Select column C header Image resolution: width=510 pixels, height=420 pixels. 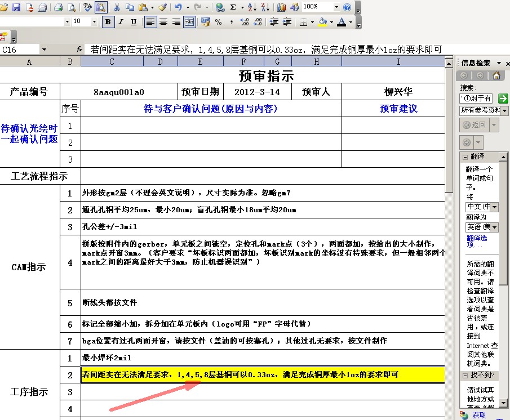[112, 61]
